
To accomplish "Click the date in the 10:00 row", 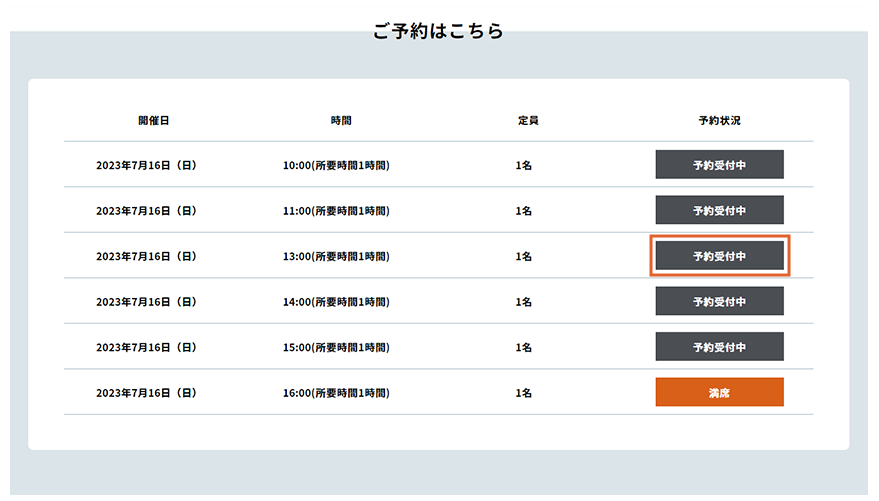I will click(146, 165).
